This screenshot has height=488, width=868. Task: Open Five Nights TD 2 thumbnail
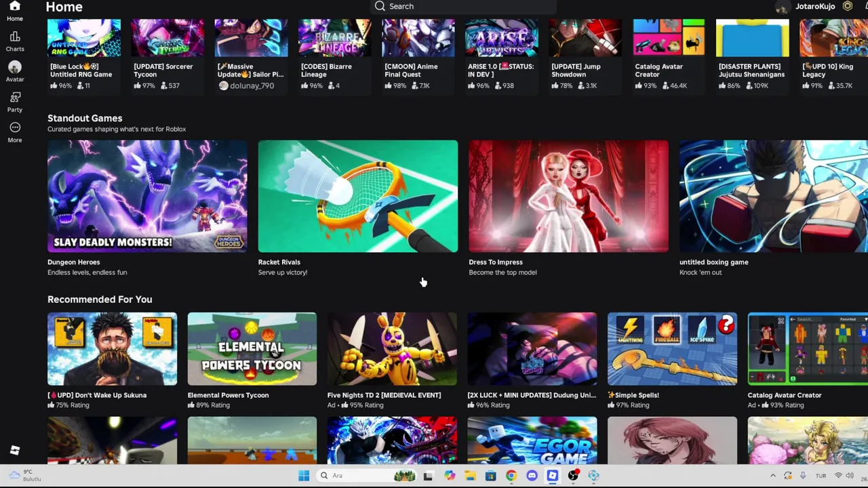point(392,348)
